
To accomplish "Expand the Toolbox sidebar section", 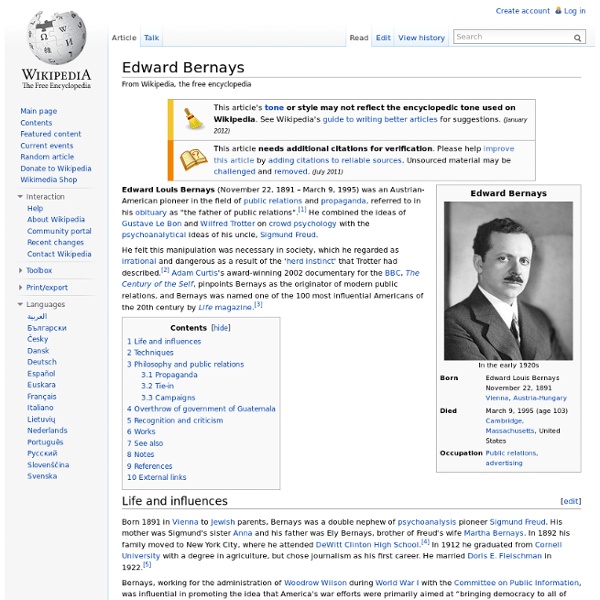I will pyautogui.click(x=20, y=271).
